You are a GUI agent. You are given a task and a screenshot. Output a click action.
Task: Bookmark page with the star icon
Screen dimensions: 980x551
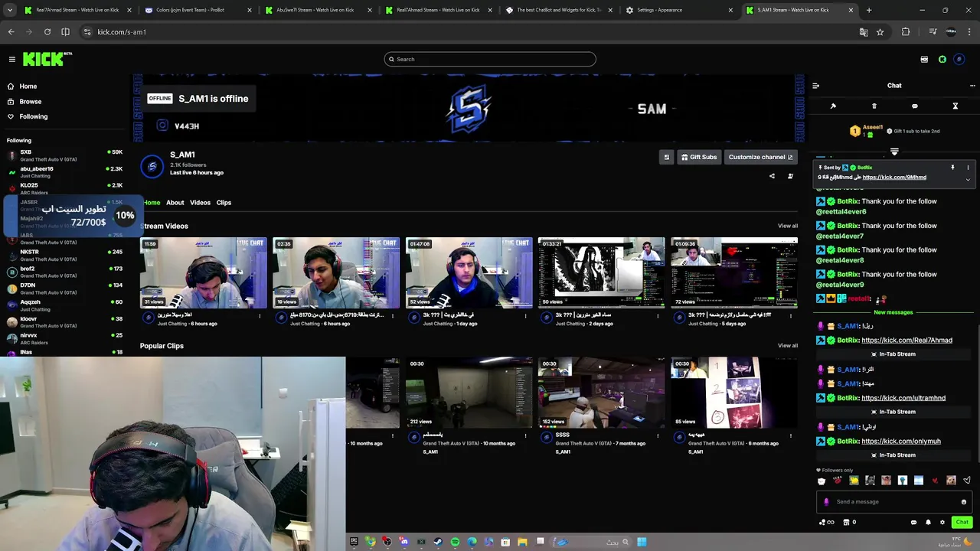click(x=880, y=32)
